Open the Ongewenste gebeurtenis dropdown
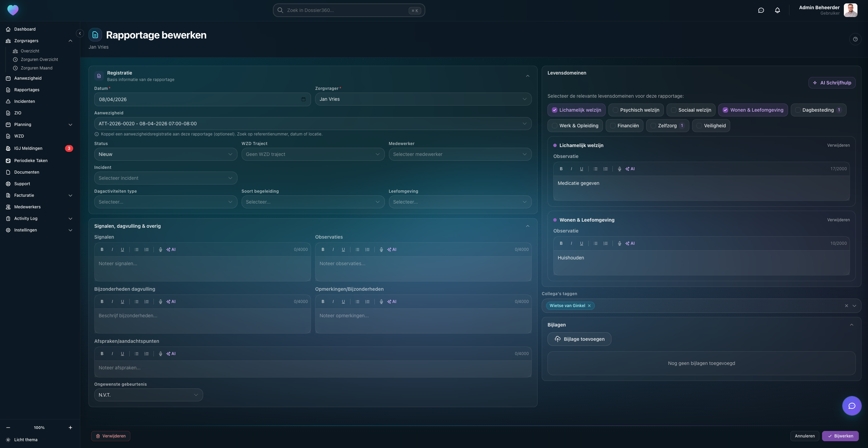 (148, 395)
